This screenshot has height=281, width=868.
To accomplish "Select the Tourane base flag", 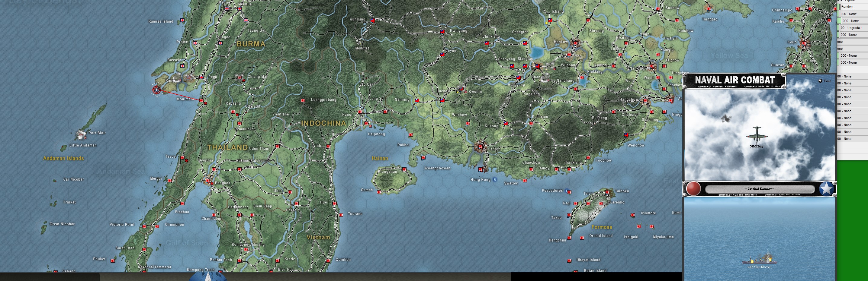I will click(341, 215).
